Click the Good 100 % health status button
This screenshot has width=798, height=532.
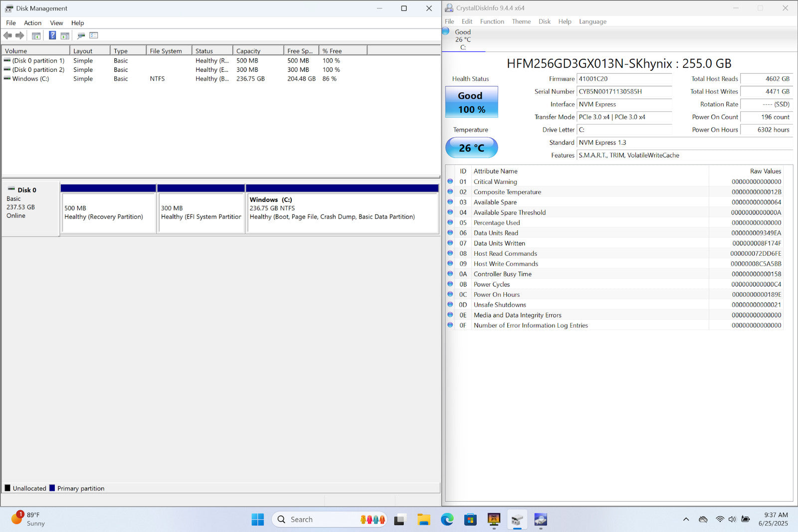pyautogui.click(x=471, y=102)
